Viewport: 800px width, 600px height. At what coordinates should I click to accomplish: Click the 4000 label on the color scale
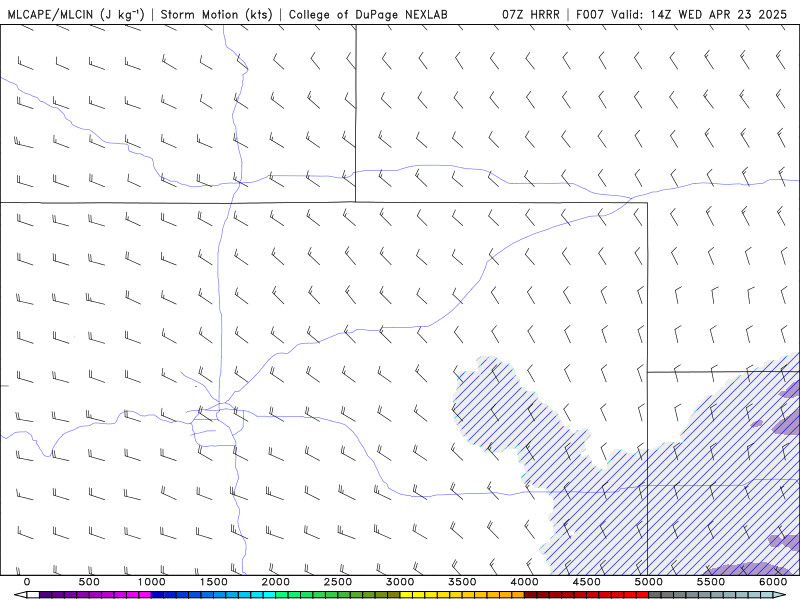coord(524,582)
